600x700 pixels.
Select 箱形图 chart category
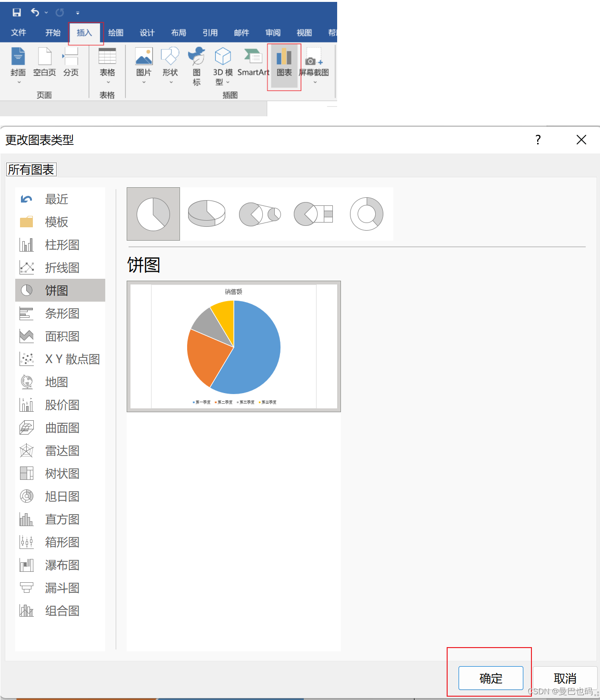60,542
